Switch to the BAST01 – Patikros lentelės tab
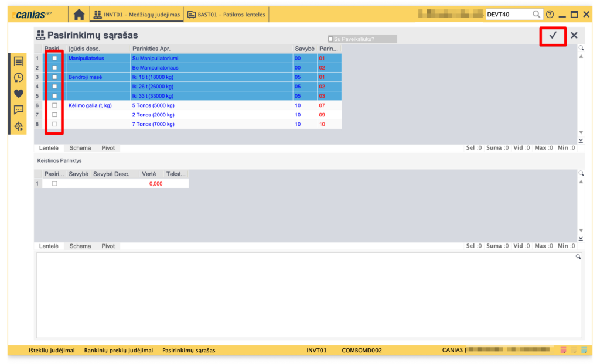The height and width of the screenshot is (364, 600). 226,15
